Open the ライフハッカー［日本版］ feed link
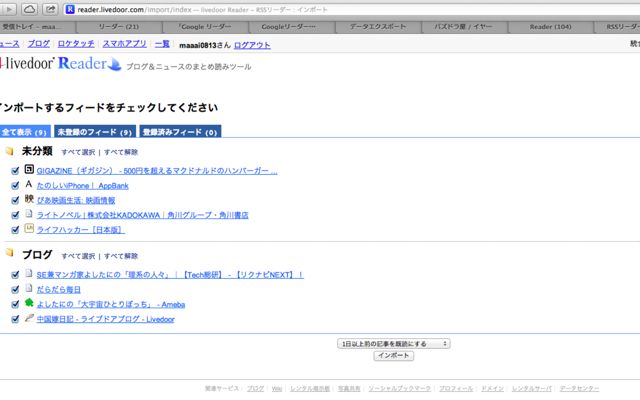Image resolution: width=640 pixels, height=400 pixels. 80,230
